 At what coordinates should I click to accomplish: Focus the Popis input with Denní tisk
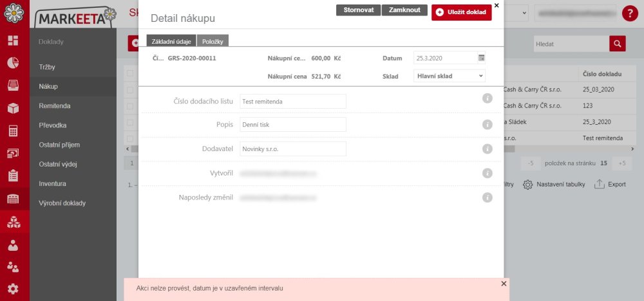(293, 125)
